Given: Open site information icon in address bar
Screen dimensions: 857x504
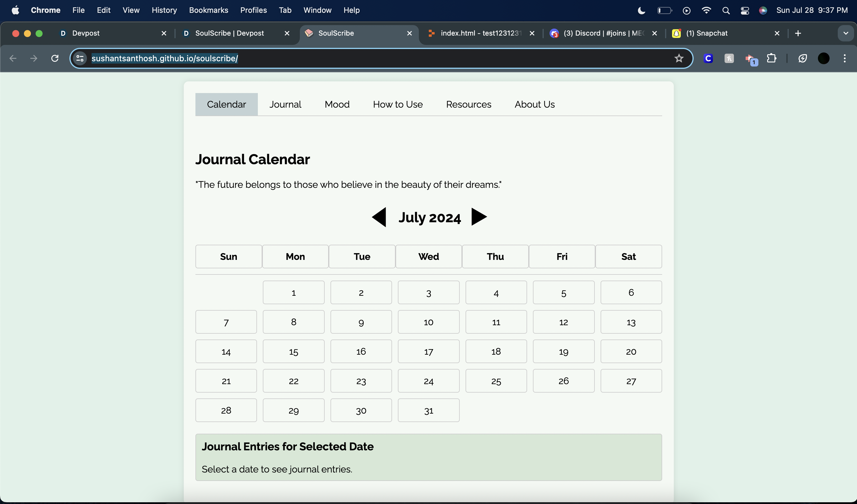Looking at the screenshot, I should coord(80,59).
